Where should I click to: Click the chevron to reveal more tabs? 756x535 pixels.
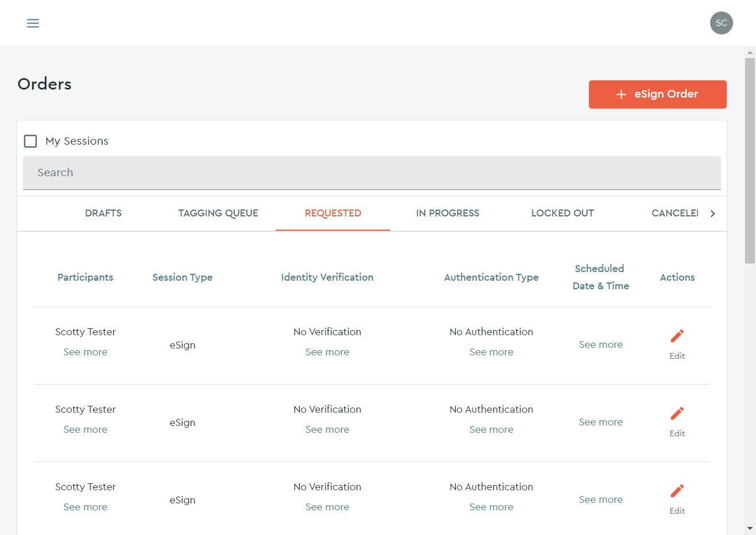[713, 214]
